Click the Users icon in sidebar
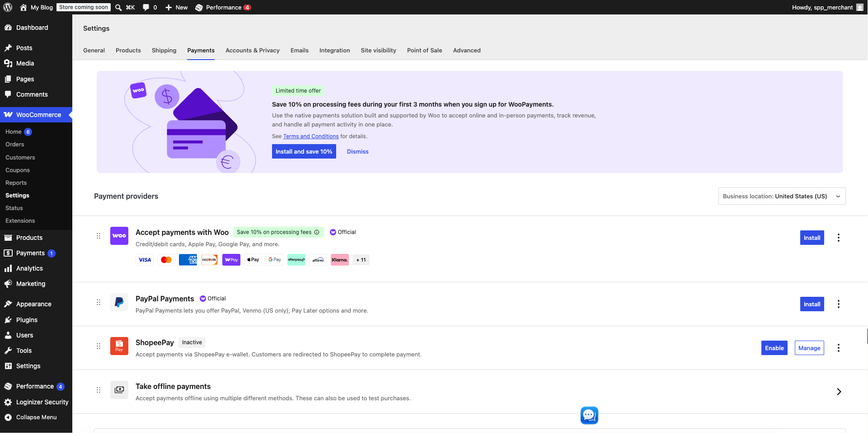 click(8, 335)
